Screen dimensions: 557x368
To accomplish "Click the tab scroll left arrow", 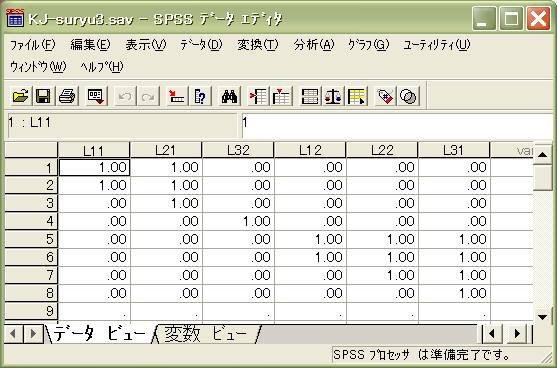I will point(14,334).
